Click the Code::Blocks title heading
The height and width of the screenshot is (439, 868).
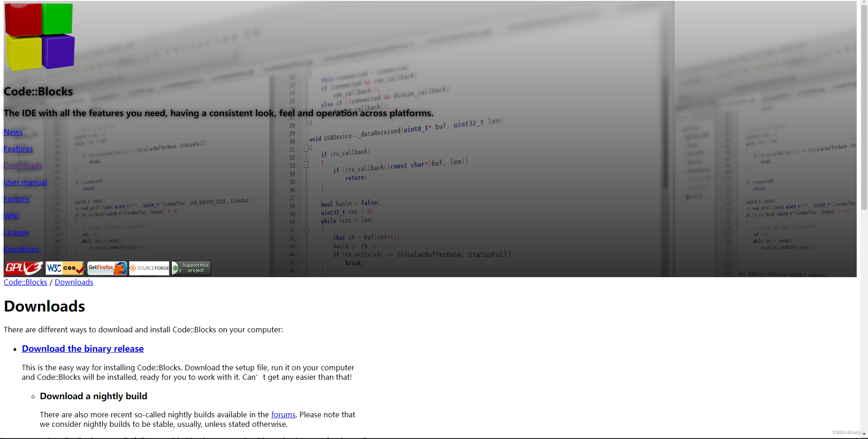pyautogui.click(x=38, y=91)
